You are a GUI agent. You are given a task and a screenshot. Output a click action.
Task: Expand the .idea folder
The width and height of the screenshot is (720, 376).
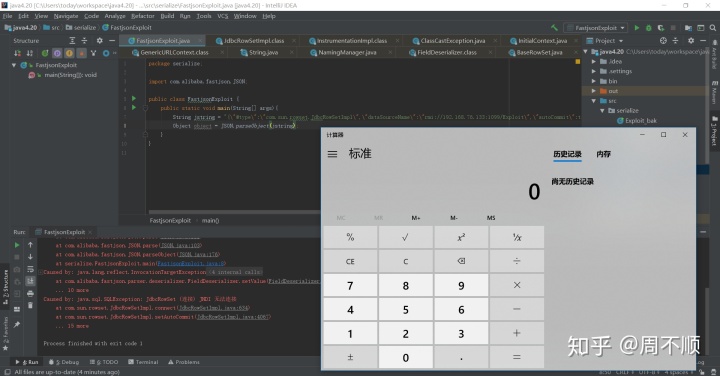coord(594,62)
